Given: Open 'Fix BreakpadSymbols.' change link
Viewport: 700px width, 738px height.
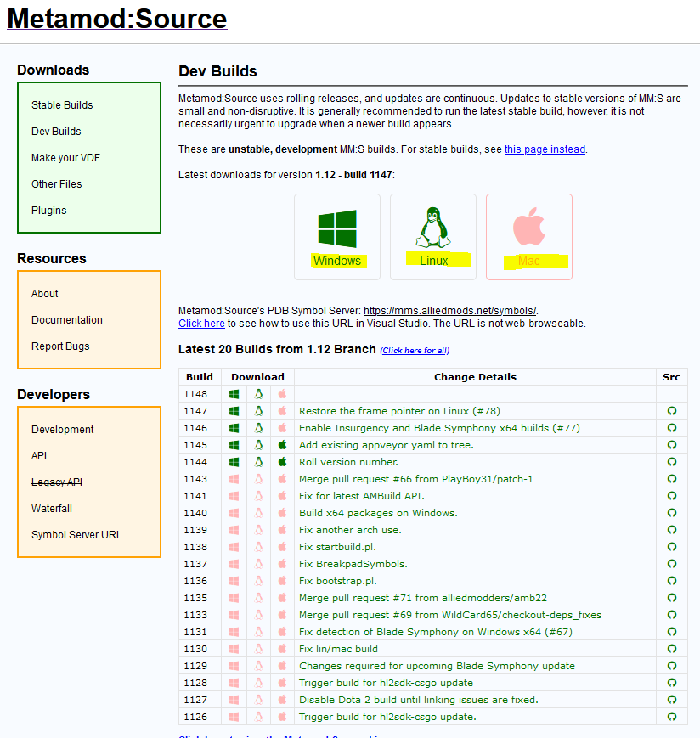Looking at the screenshot, I should coord(353,564).
